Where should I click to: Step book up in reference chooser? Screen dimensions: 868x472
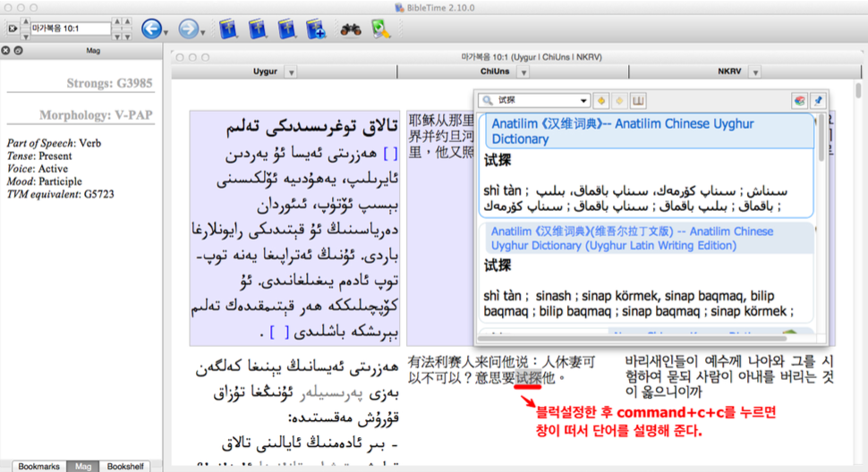pos(25,21)
